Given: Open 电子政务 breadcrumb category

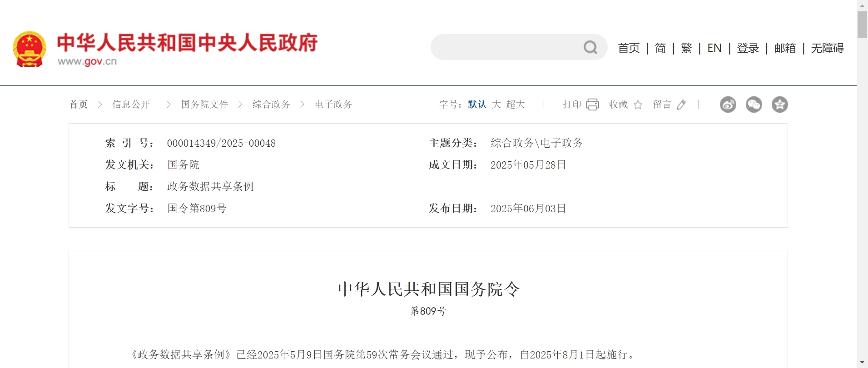Looking at the screenshot, I should pos(333,104).
